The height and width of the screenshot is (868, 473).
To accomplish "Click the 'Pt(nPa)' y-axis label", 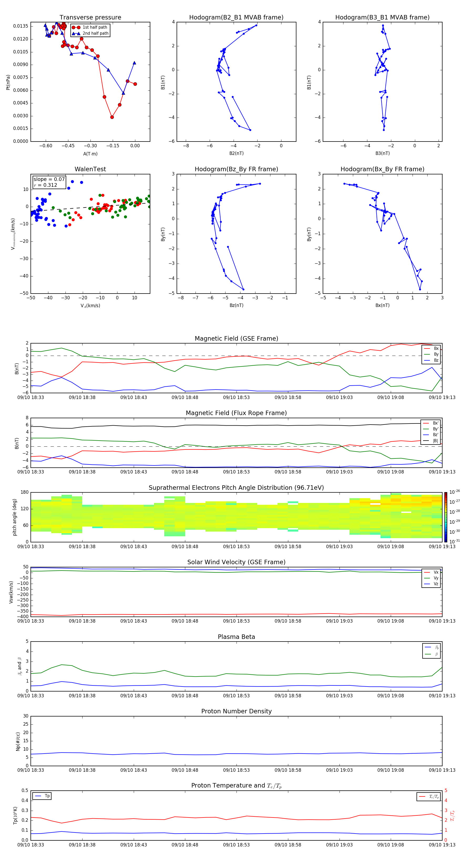I will [x=8, y=82].
